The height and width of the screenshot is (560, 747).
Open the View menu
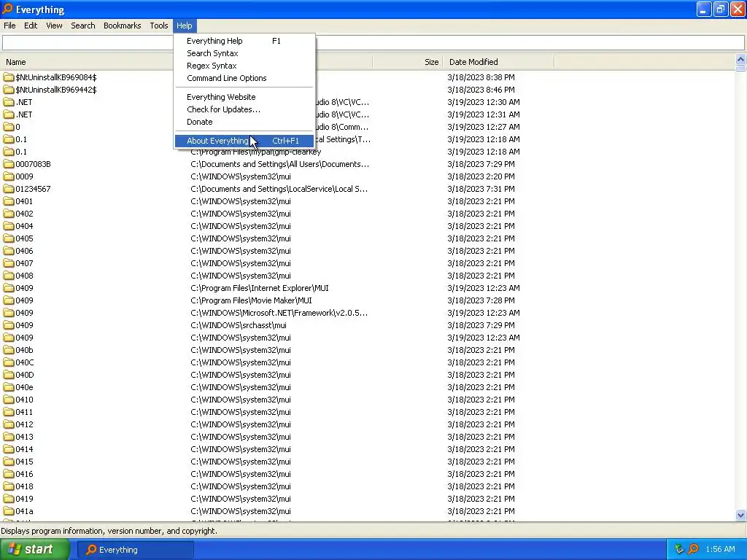[x=54, y=26]
